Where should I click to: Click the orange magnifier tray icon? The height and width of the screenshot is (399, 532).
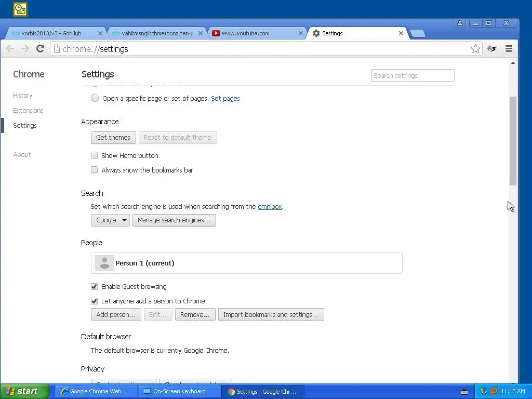coord(494,391)
